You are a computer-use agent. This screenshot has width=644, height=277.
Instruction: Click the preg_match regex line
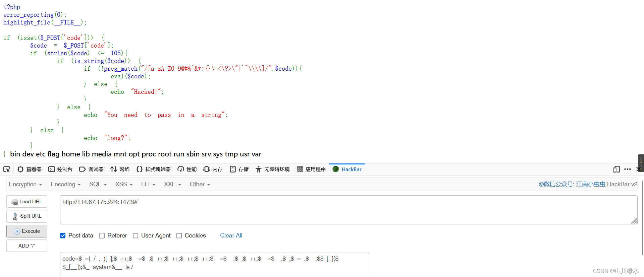point(193,69)
